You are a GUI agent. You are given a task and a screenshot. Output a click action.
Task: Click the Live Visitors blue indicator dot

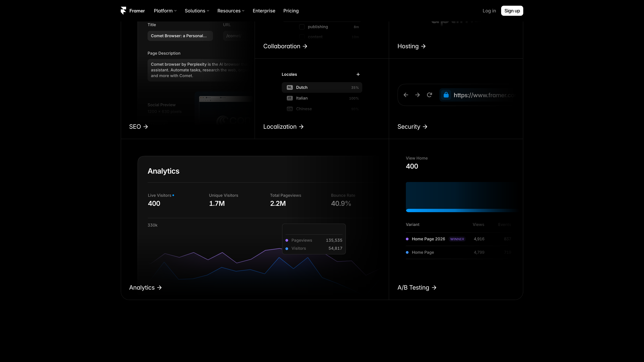point(173,195)
